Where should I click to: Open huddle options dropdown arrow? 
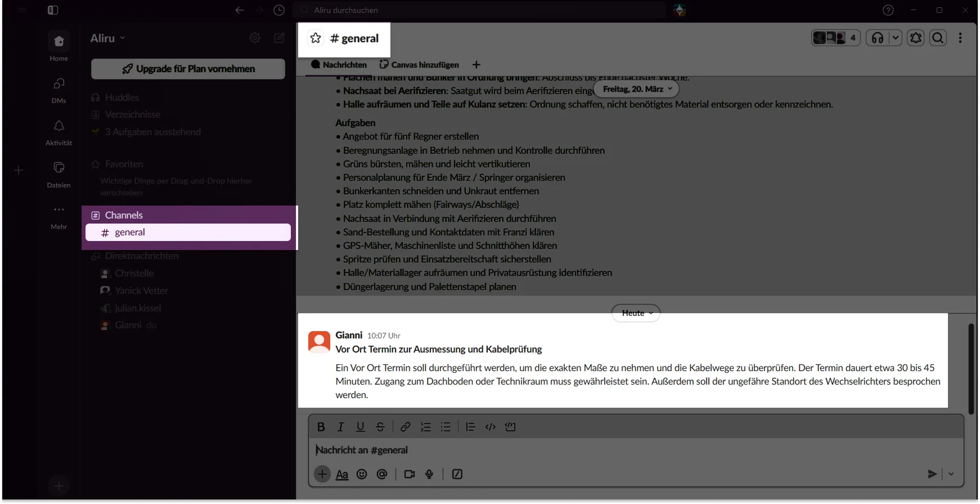click(x=895, y=38)
